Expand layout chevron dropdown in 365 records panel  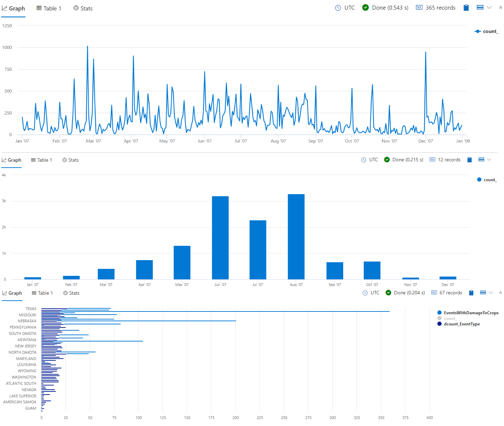click(x=489, y=7)
